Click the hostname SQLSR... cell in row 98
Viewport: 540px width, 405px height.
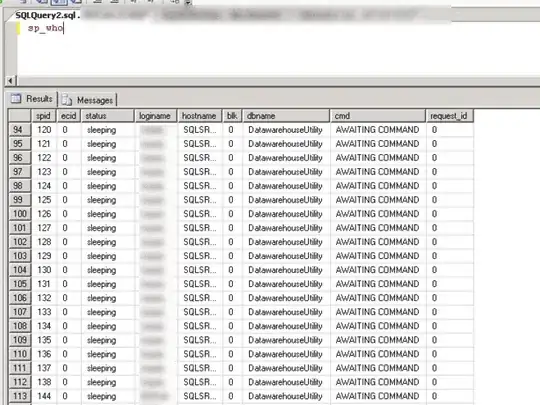pos(200,186)
